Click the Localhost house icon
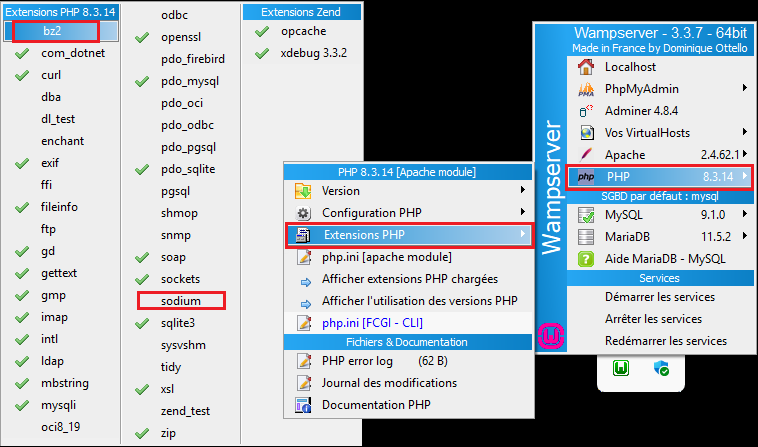 pyautogui.click(x=587, y=67)
